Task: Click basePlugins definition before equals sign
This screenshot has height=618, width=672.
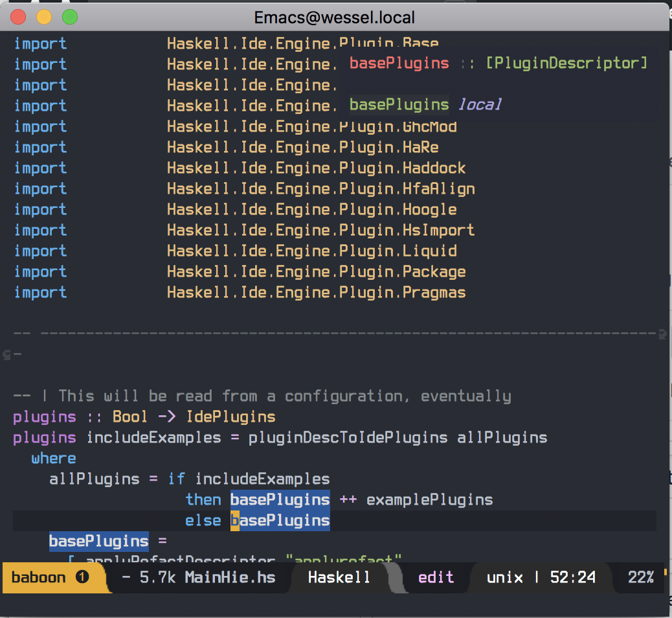Action: click(99, 541)
